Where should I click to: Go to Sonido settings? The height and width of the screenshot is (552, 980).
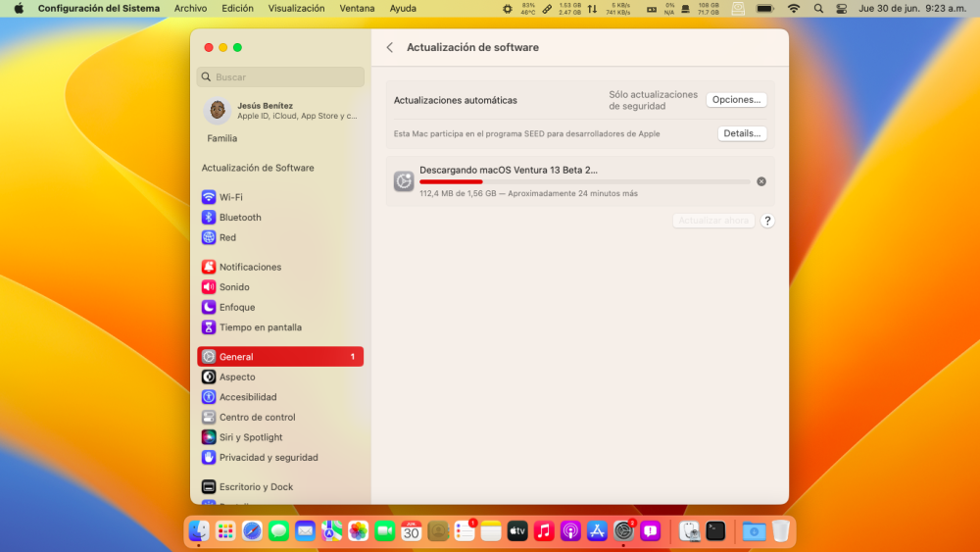pos(280,287)
